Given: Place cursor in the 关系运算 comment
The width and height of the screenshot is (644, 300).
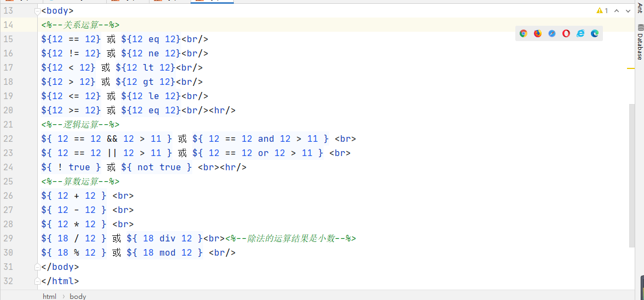Looking at the screenshot, I should (x=81, y=25).
